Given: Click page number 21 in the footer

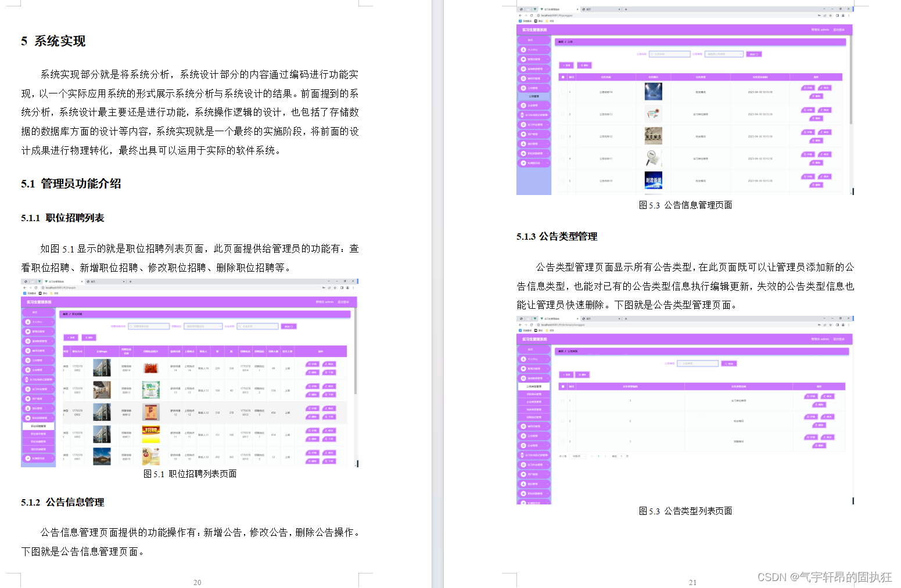Looking at the screenshot, I should 692,582.
